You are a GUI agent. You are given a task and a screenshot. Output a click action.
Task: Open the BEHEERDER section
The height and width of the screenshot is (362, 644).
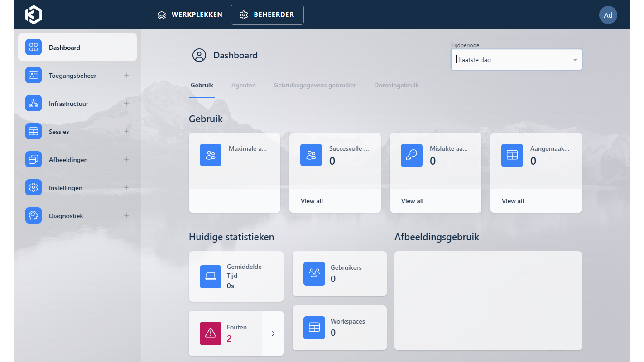267,14
